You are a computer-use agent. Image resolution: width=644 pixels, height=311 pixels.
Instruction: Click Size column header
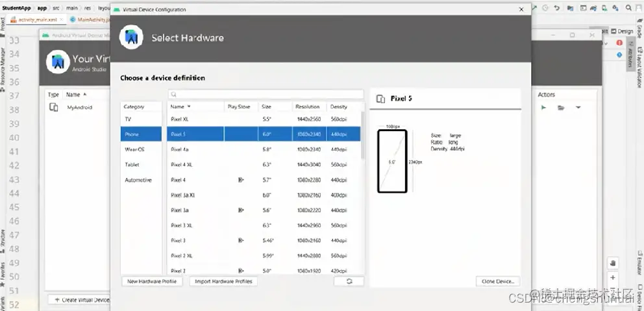[275, 107]
